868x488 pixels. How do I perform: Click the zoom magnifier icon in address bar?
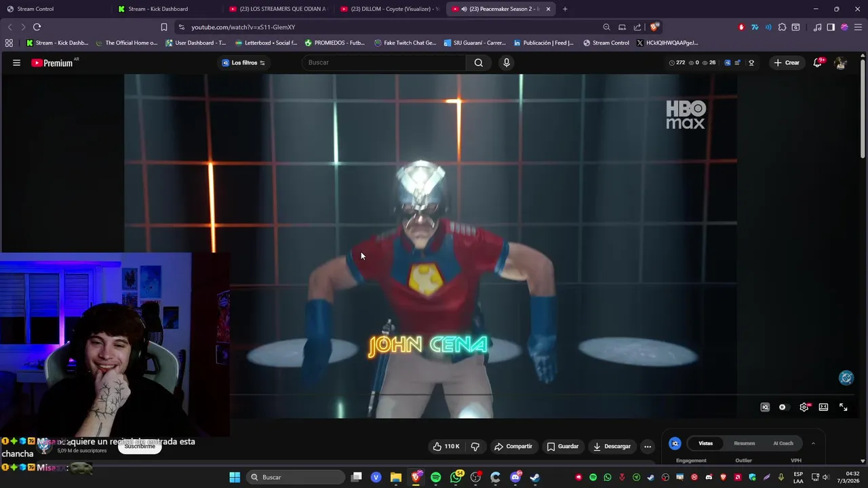click(606, 27)
